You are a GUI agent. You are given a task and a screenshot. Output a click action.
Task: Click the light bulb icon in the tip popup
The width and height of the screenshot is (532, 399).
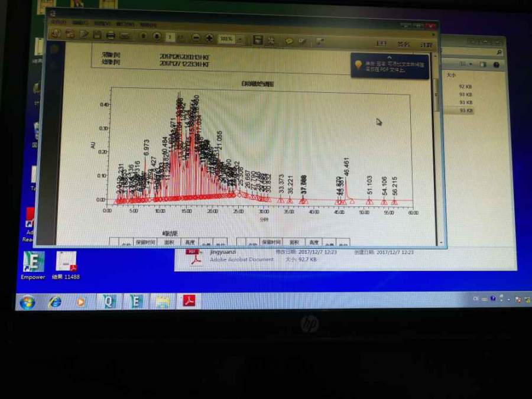tap(358, 65)
